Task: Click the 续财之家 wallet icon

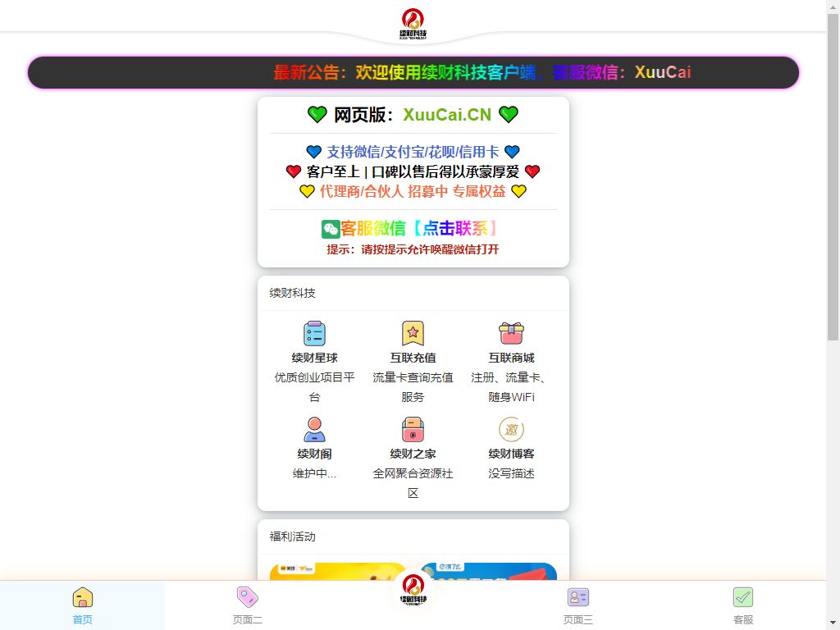Action: pyautogui.click(x=413, y=429)
